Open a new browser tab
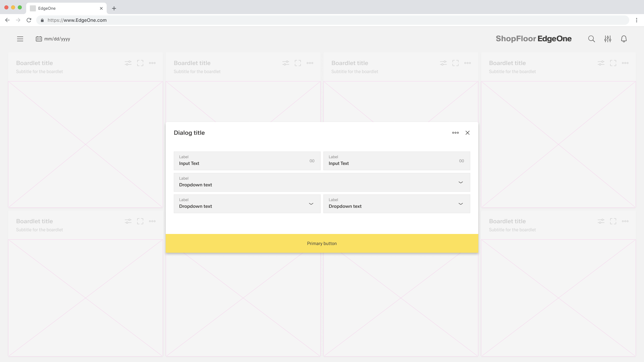This screenshot has width=644, height=362. click(114, 8)
